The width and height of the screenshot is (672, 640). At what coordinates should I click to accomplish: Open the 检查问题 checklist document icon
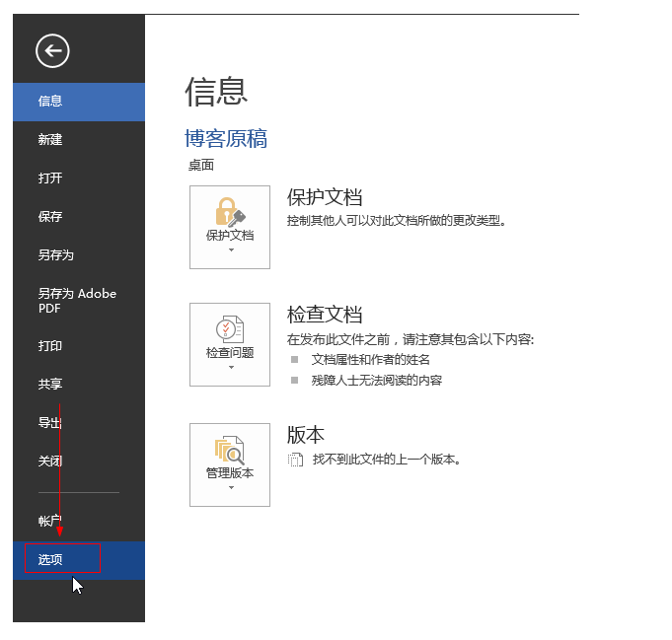coord(230,329)
